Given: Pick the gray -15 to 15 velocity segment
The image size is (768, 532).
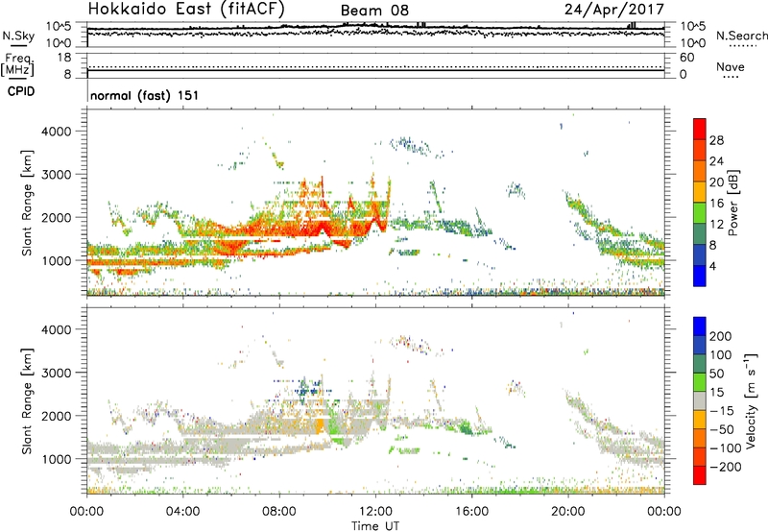Looking at the screenshot, I should [x=700, y=400].
